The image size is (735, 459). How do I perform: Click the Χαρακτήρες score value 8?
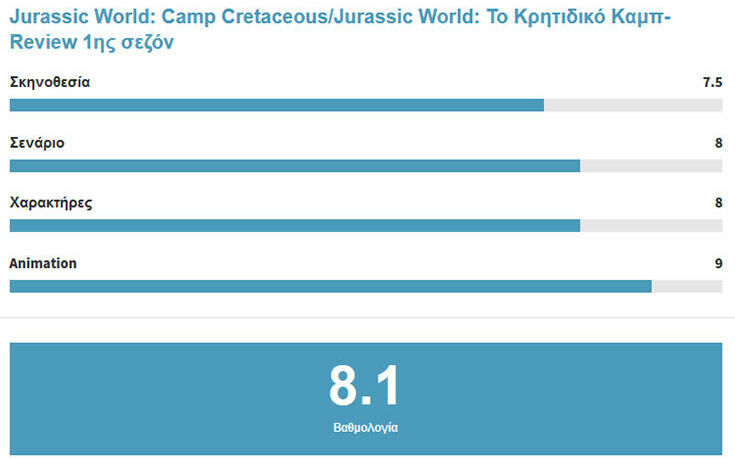718,203
